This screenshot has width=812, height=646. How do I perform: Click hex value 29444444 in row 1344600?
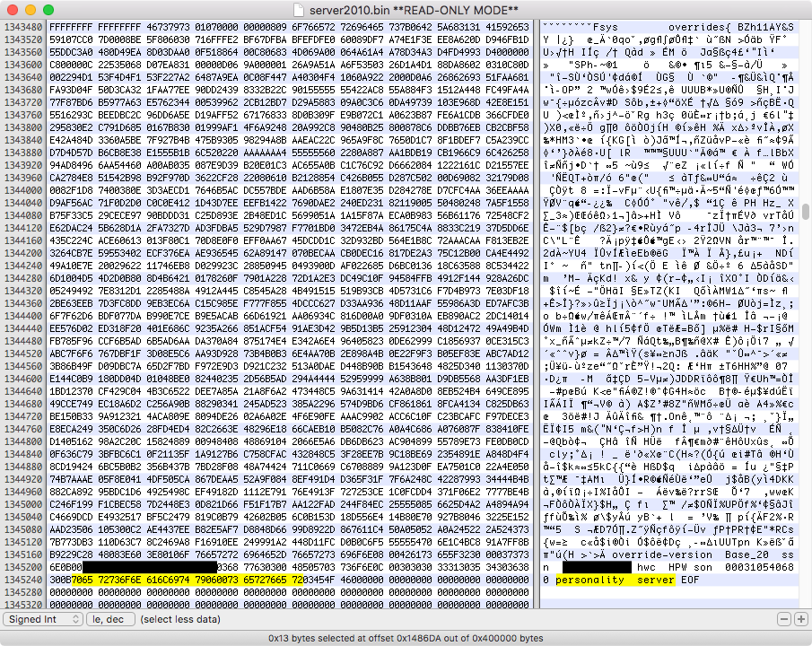pos(313,379)
